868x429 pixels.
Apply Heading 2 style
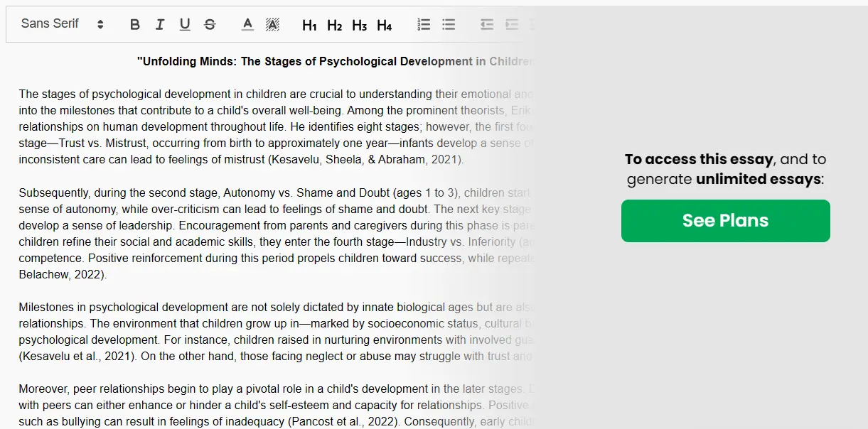point(334,26)
